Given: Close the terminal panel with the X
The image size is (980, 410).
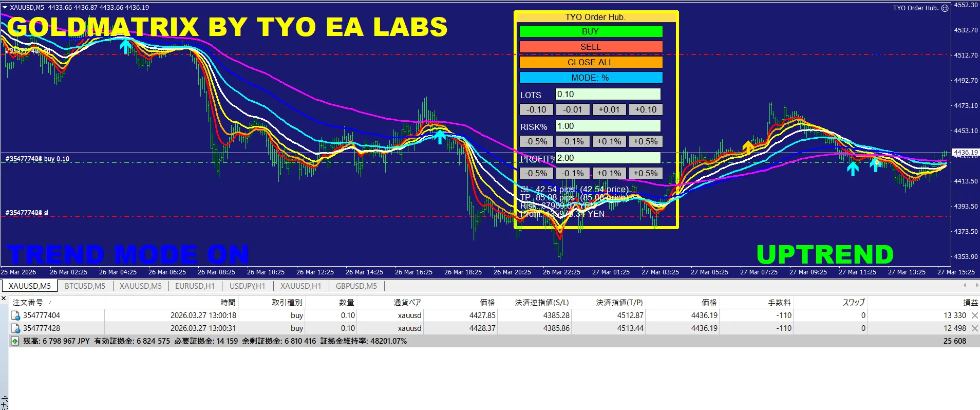Looking at the screenshot, I should 4,299.
